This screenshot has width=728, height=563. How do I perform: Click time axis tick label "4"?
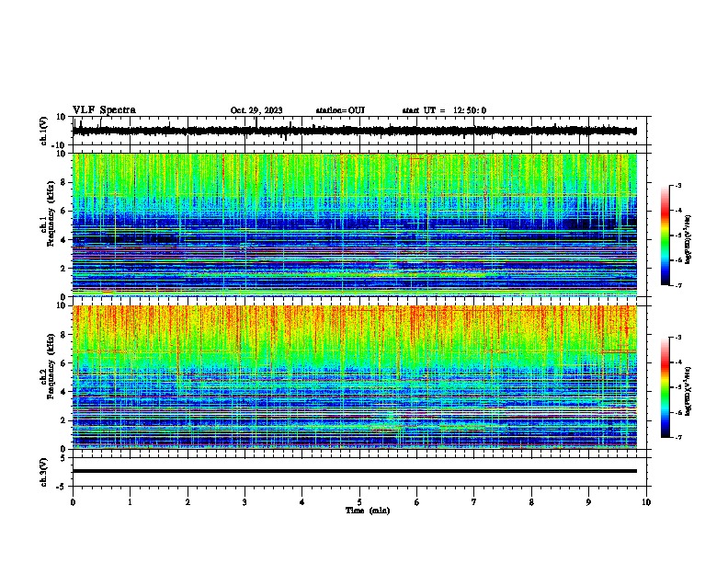(x=302, y=502)
